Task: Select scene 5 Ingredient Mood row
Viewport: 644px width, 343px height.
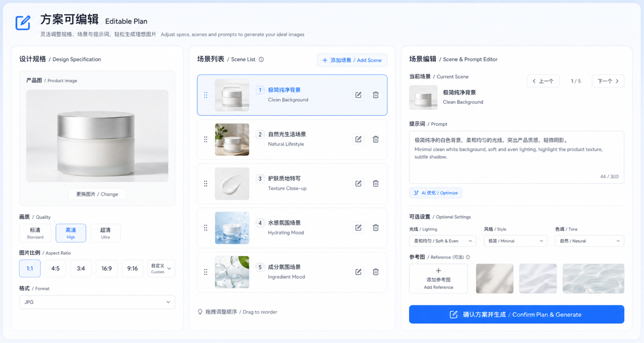Action: coord(292,272)
